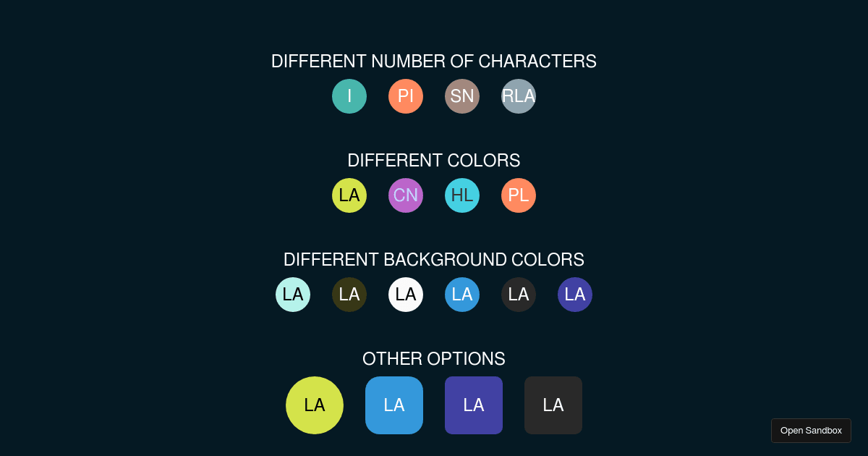This screenshot has width=868, height=456.
Task: Select the large blue square LA avatar
Action: pyautogui.click(x=394, y=405)
